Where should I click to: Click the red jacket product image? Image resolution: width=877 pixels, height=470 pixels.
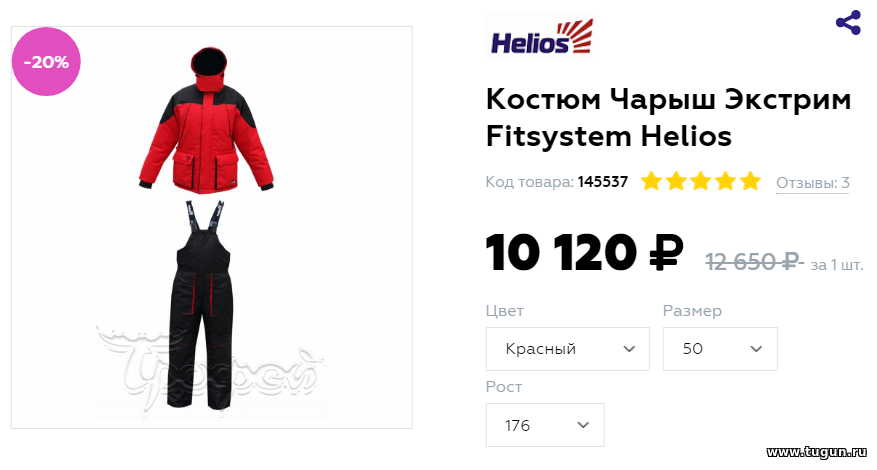206,121
